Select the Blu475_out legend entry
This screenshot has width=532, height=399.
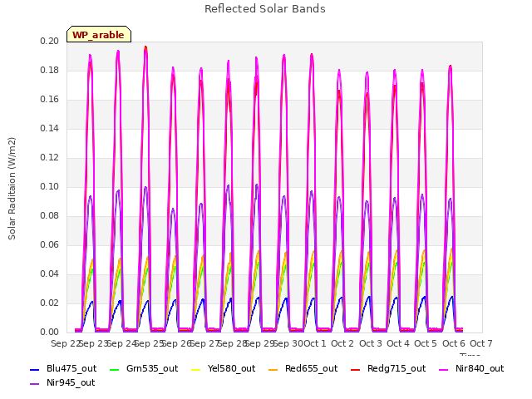pyautogui.click(x=63, y=368)
